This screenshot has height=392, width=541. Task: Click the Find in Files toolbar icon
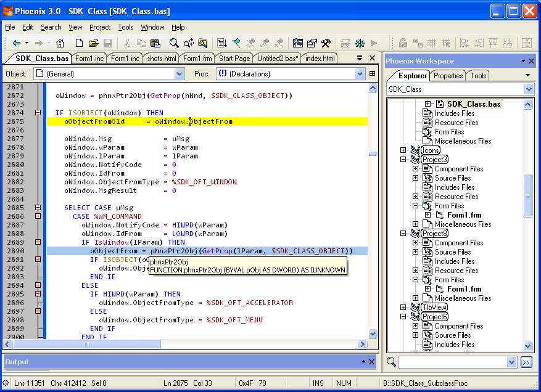203,43
